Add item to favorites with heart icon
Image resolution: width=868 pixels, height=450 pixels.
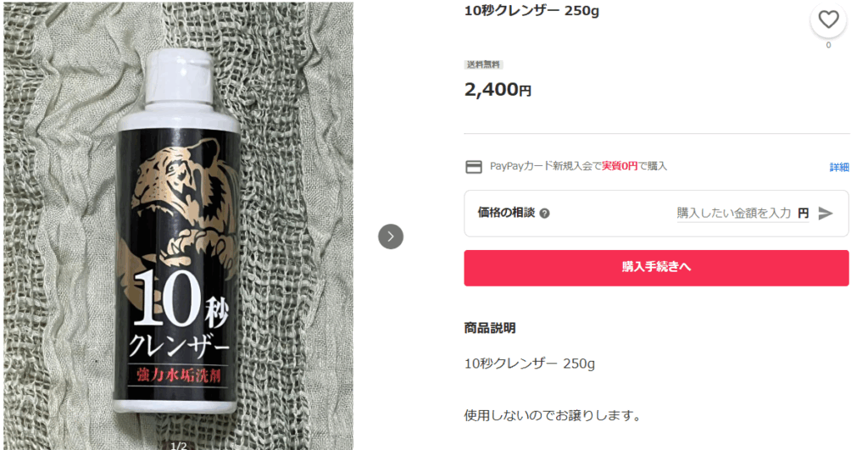click(x=828, y=20)
